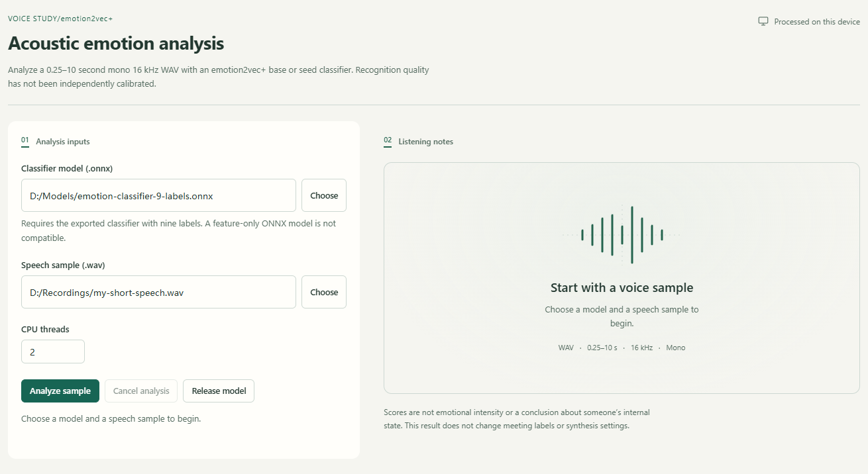868x474 pixels.
Task: Click the disclaimer about scores and emotional intensity
Action: coord(517,419)
